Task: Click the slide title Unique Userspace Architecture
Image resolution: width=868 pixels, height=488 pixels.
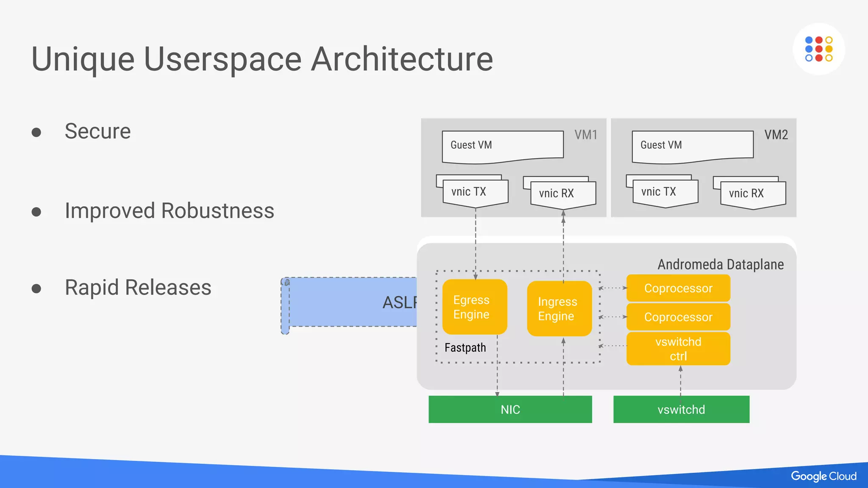Action: pos(262,59)
